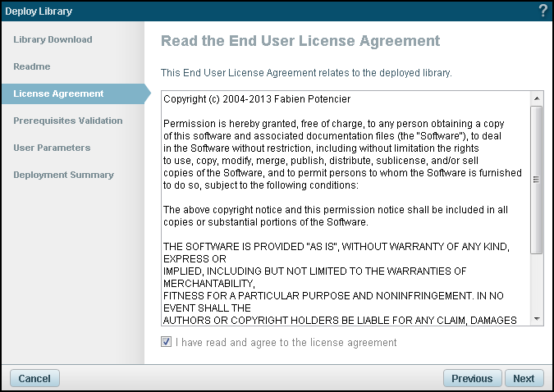554x392 pixels.
Task: Click the Previous button
Action: (472, 378)
